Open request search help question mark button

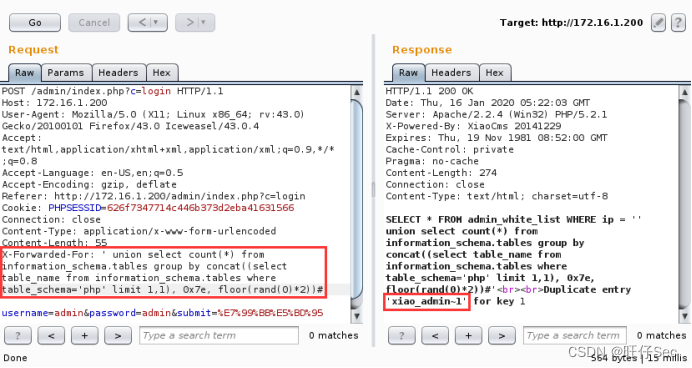[18, 336]
